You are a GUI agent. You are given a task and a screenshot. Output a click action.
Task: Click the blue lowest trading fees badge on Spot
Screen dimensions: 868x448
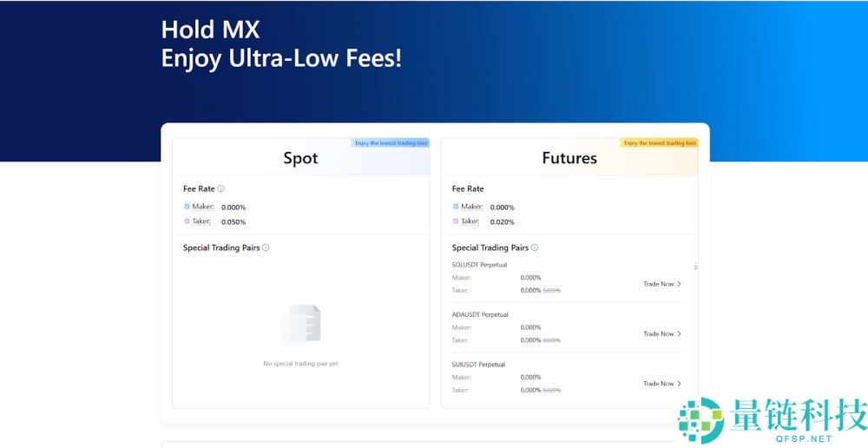pos(391,143)
